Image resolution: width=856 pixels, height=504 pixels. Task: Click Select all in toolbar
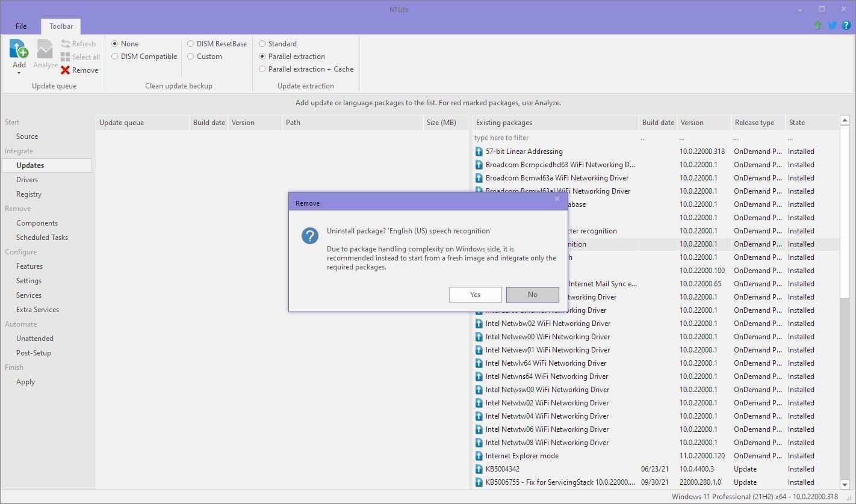pos(80,57)
